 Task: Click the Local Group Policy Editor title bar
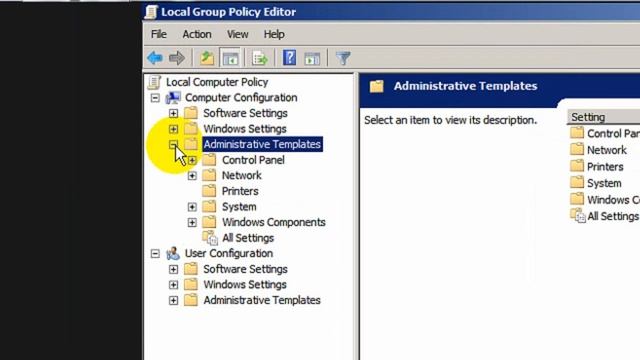point(391,12)
